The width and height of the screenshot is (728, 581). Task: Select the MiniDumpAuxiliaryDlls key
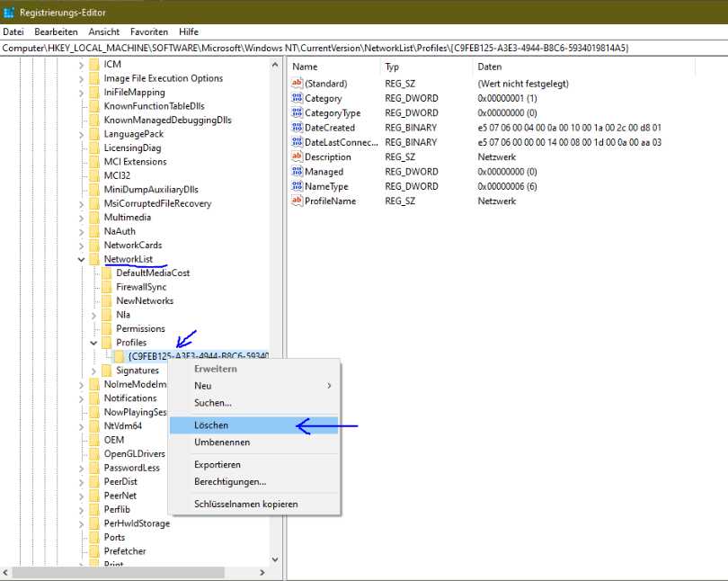point(151,190)
